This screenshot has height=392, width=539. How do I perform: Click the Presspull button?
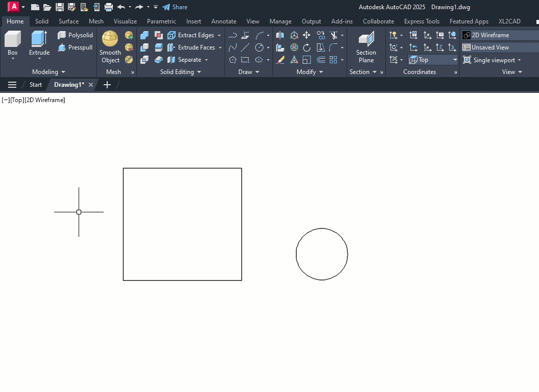[75, 47]
